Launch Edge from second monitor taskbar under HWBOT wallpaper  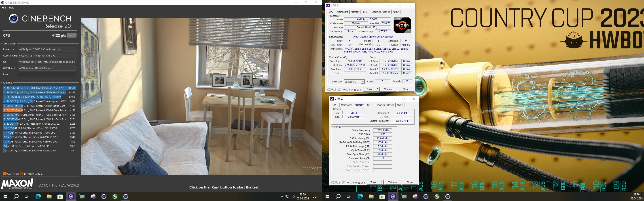[360, 197]
